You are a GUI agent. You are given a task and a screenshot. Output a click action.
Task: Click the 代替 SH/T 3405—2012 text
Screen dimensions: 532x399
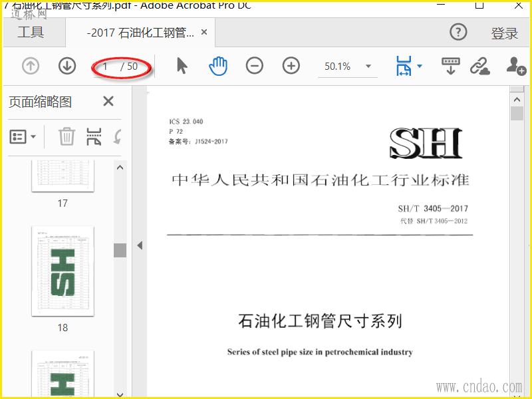click(x=434, y=221)
